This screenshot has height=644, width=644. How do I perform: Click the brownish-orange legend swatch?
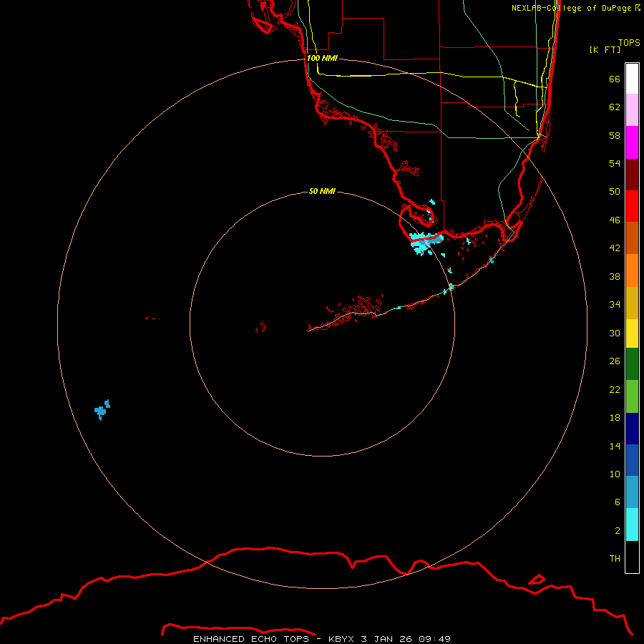coord(632,238)
